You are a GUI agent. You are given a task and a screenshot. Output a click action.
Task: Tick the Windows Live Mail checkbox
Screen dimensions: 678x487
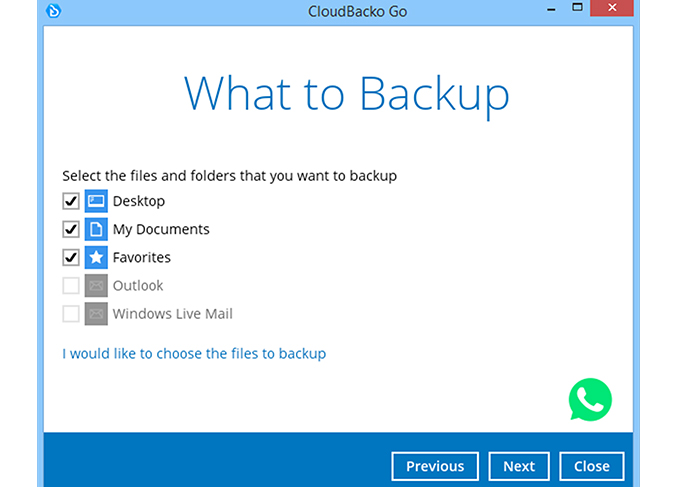tap(71, 314)
